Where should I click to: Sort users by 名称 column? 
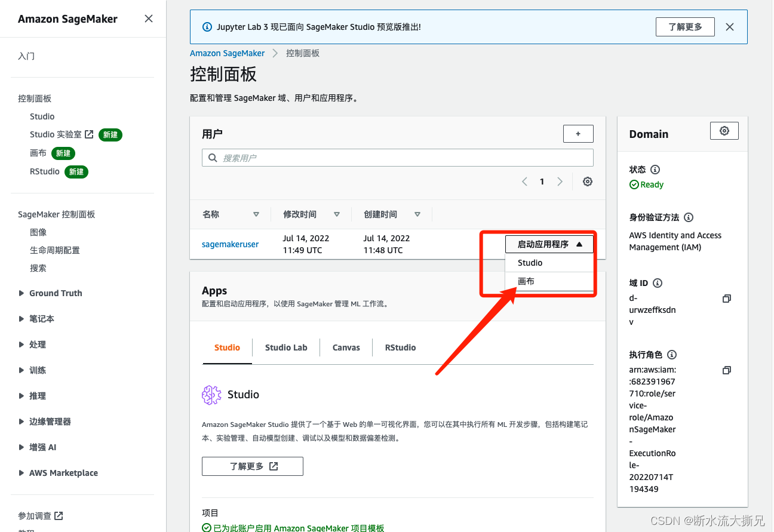coord(256,214)
